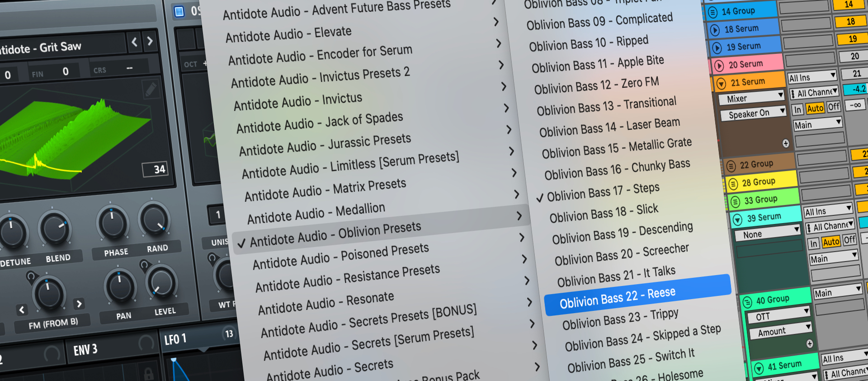Unfold the 14 Group track icon
Screen dimensions: 868x381
713,12
